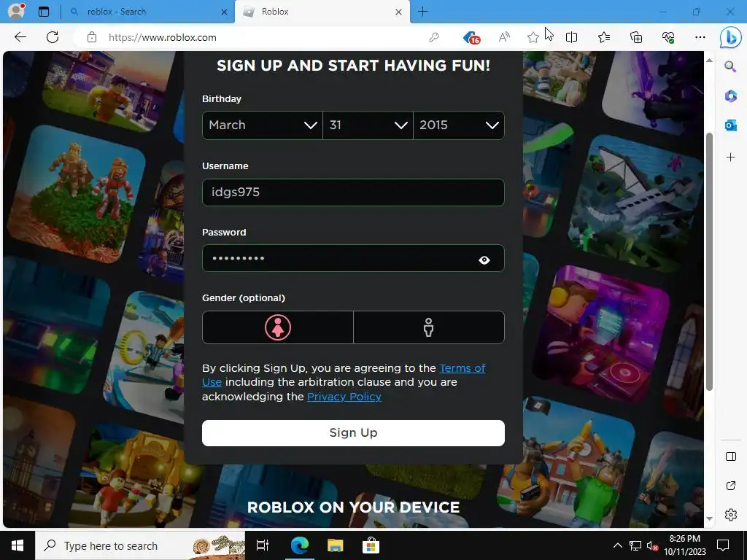This screenshot has width=747, height=560.
Task: Click the Username field containing idgs975
Action: (353, 192)
